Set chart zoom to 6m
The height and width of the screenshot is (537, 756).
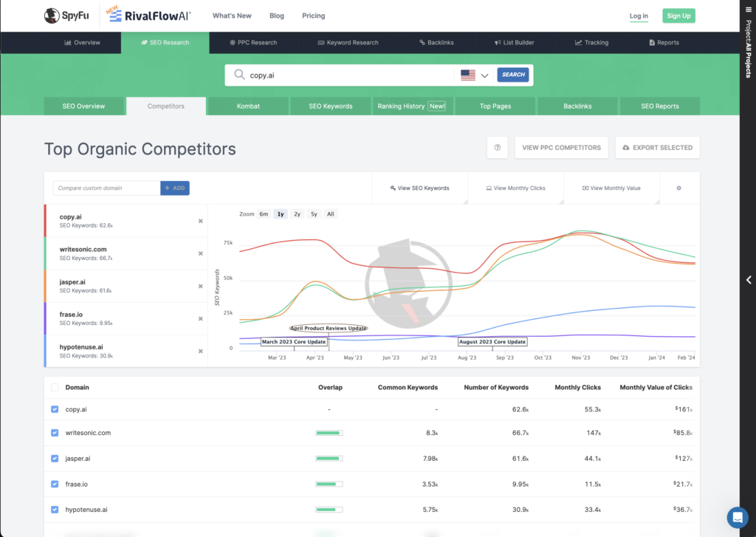[x=264, y=214]
